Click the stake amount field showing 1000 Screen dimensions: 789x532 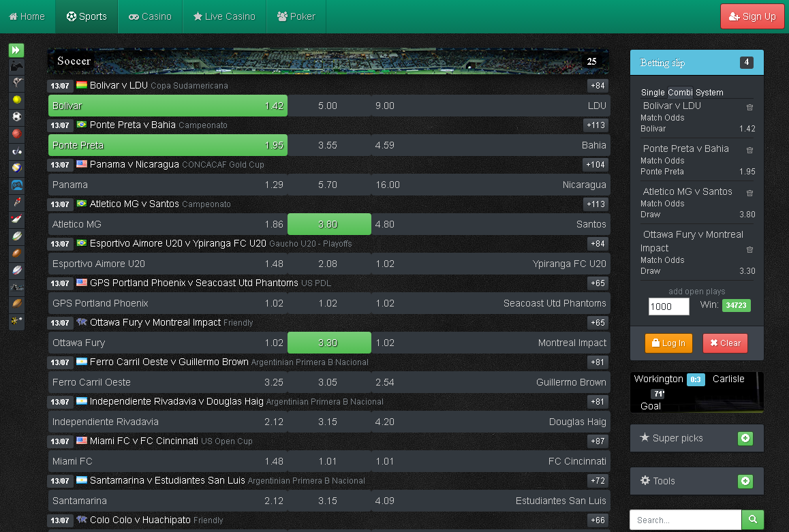pos(668,307)
